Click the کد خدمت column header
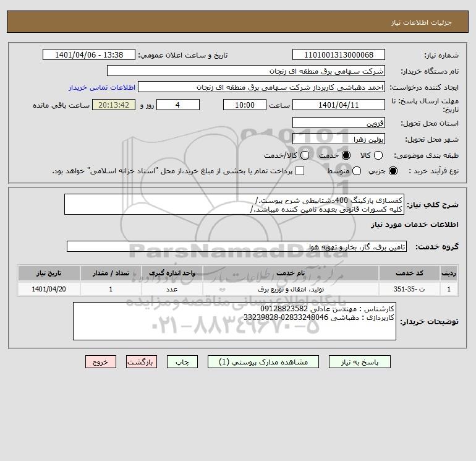 point(409,273)
